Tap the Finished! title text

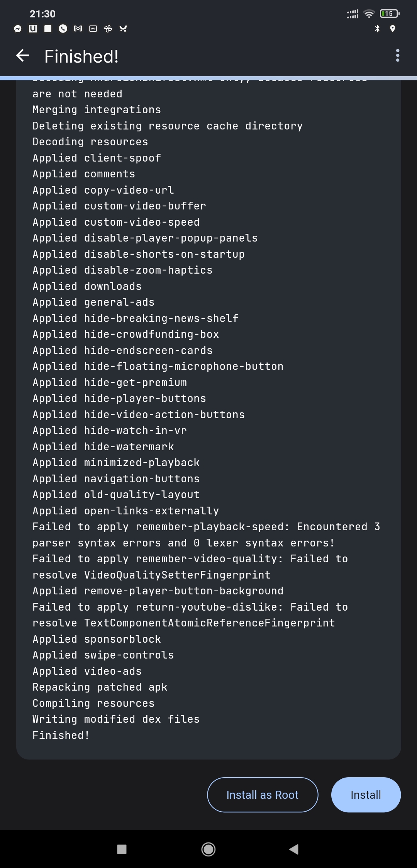pyautogui.click(x=80, y=56)
